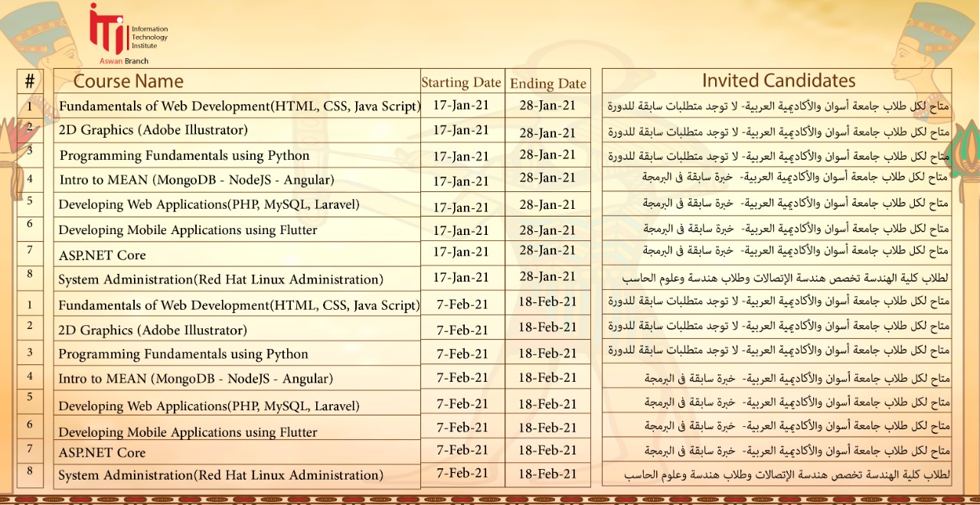Select the 'Course Name' column header
Screen dimensions: 980x505
[x=128, y=81]
